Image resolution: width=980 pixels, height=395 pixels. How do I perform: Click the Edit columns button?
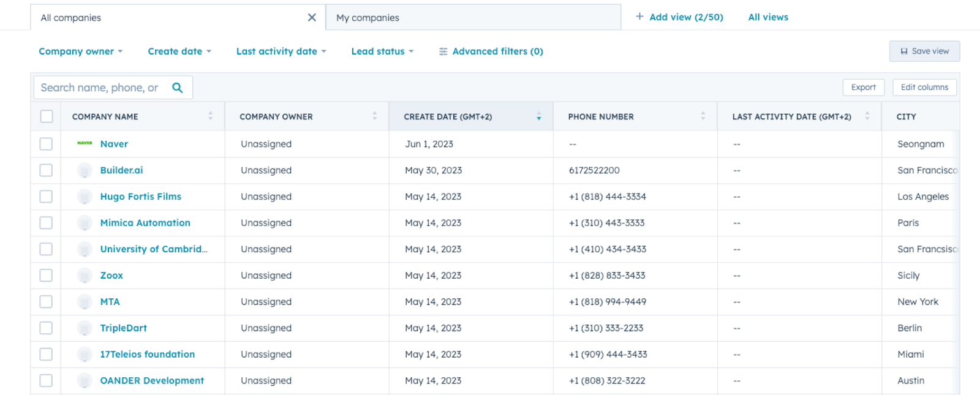924,88
